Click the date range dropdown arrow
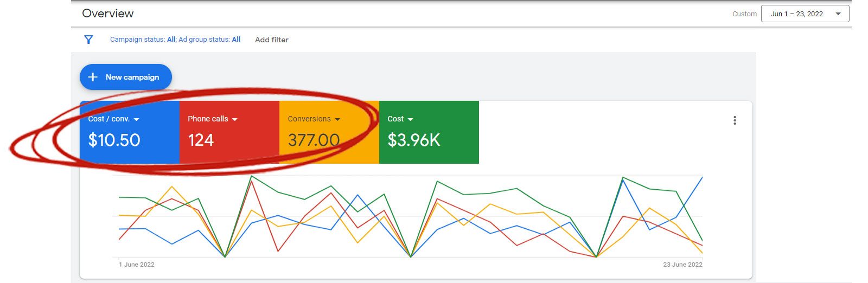 838,14
